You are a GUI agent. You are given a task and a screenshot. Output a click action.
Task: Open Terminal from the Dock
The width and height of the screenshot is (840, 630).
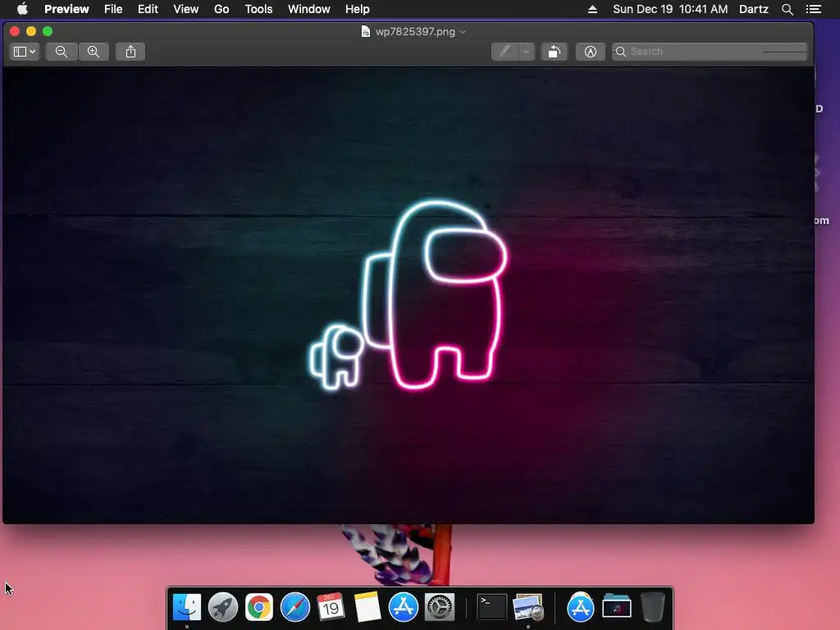[492, 608]
